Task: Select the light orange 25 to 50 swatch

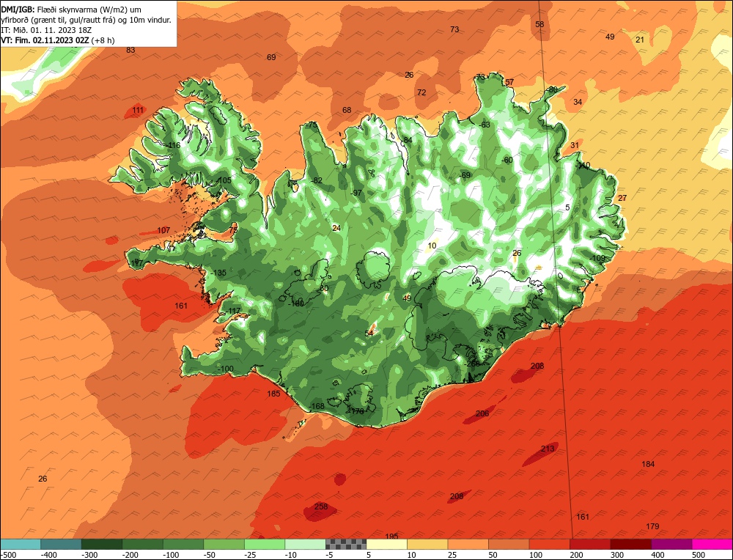Action: [x=468, y=544]
